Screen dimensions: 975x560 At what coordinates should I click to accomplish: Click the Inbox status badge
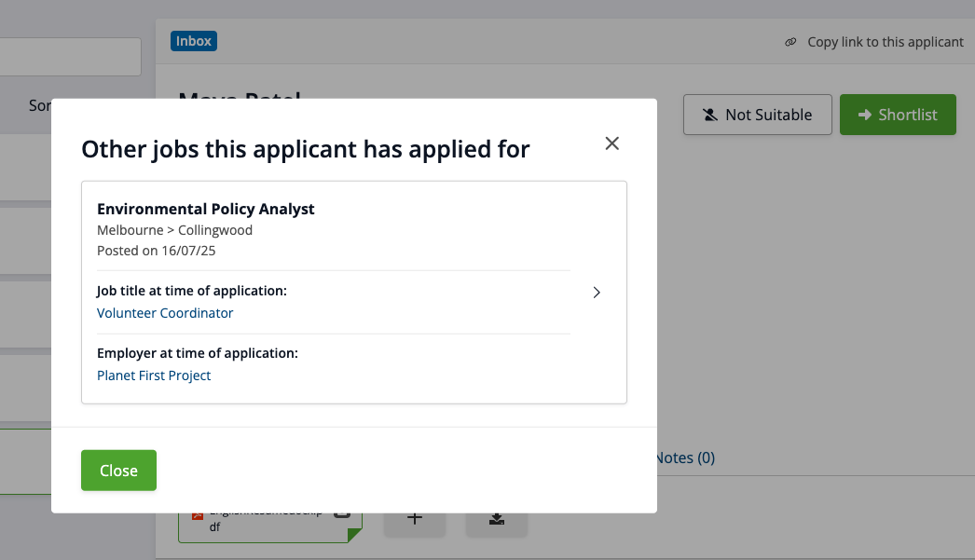coord(194,41)
